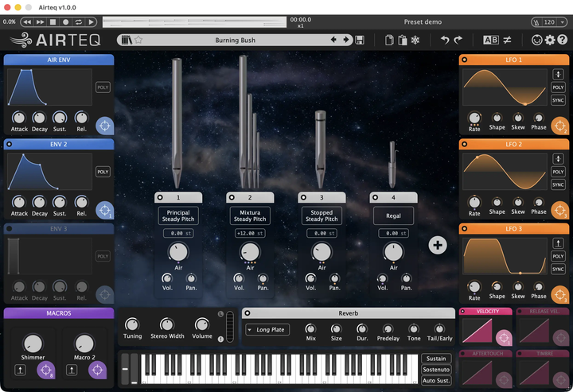
Task: Click the MACROS panel header
Action: click(x=58, y=313)
